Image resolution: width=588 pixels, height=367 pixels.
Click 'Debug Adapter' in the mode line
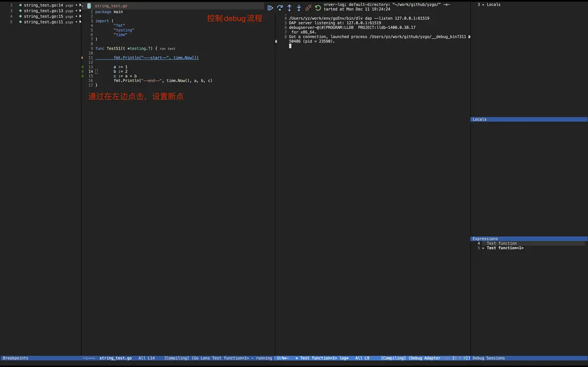tap(425, 358)
